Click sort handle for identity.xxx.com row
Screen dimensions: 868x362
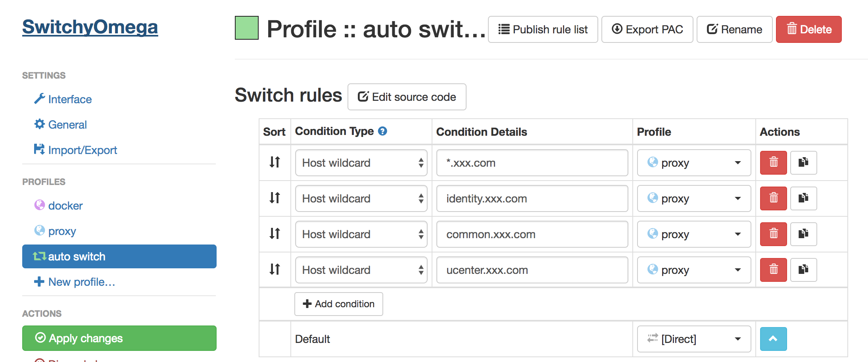coord(275,198)
